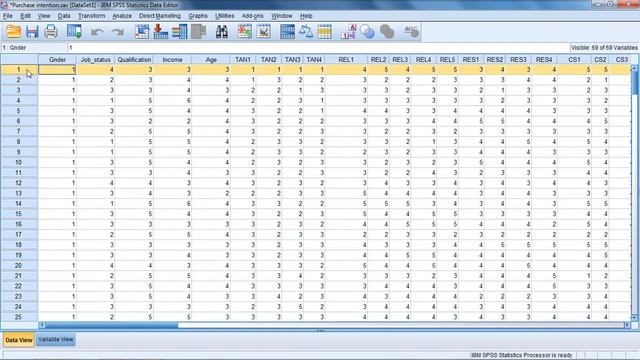Click 'IBM SPSS Statistics Processor is ready' status
The height and width of the screenshot is (360, 640).
click(522, 355)
